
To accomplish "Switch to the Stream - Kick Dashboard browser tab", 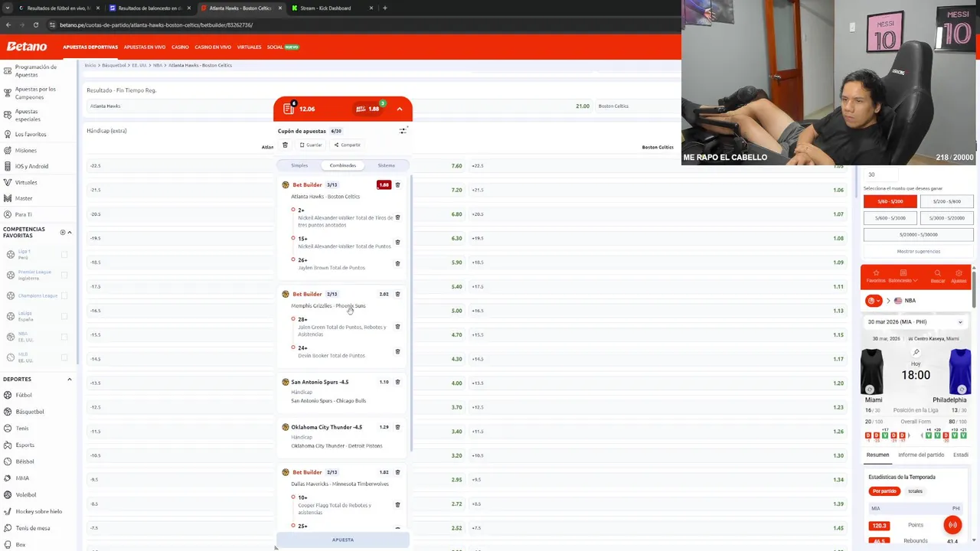I will [x=331, y=8].
